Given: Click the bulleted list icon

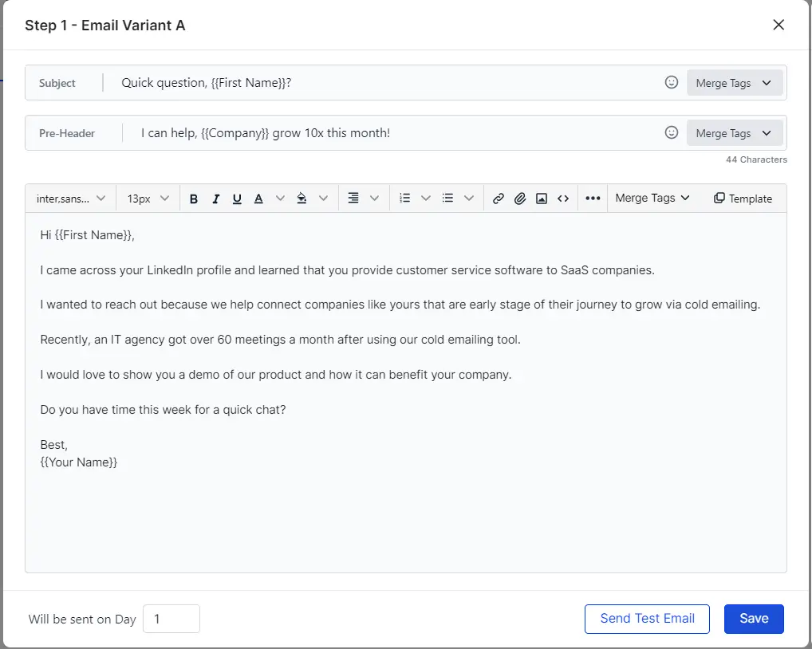Looking at the screenshot, I should click(448, 199).
